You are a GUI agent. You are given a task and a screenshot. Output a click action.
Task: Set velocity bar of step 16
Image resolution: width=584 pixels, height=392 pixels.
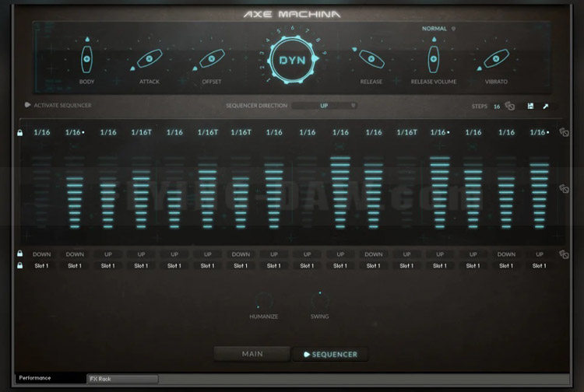coord(540,192)
